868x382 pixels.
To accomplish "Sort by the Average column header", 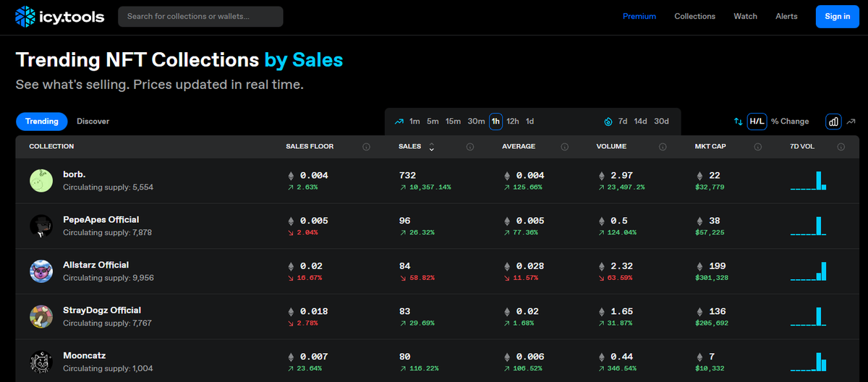I will pyautogui.click(x=519, y=147).
